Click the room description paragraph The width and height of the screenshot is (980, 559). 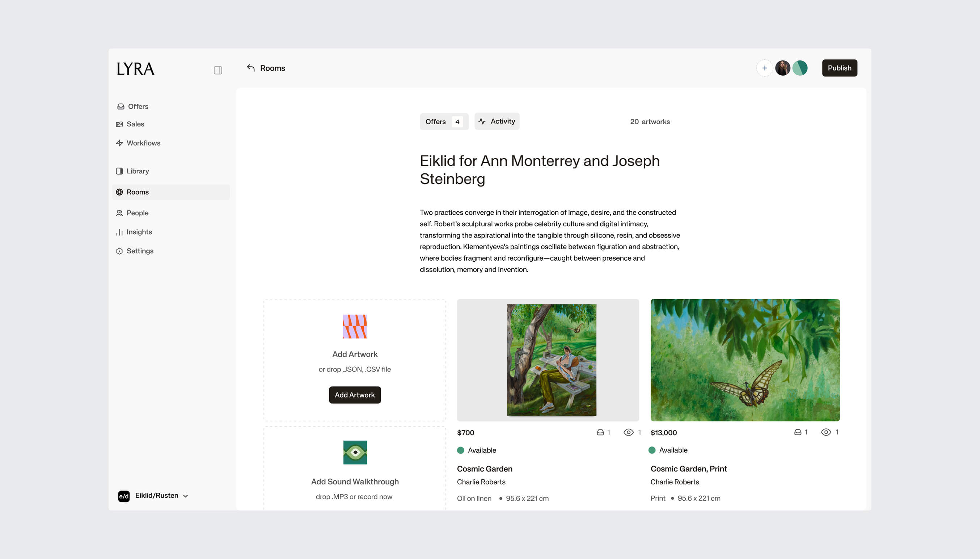point(550,241)
